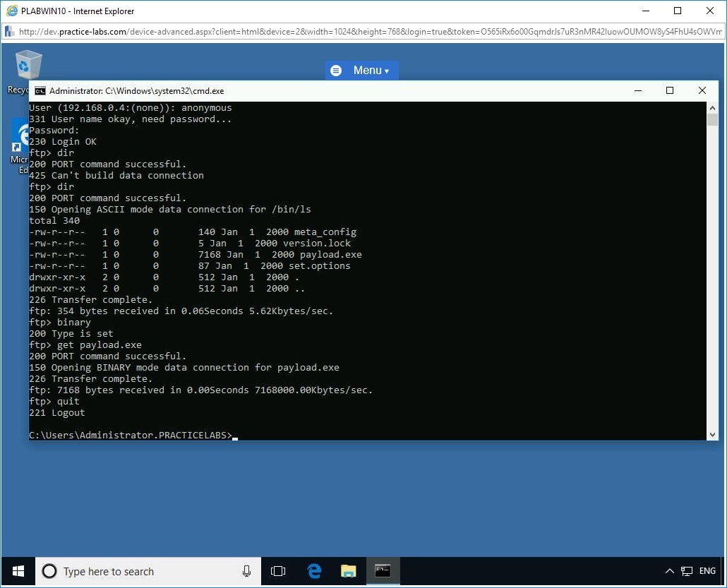Click scrollbar up arrow in command prompt

713,108
